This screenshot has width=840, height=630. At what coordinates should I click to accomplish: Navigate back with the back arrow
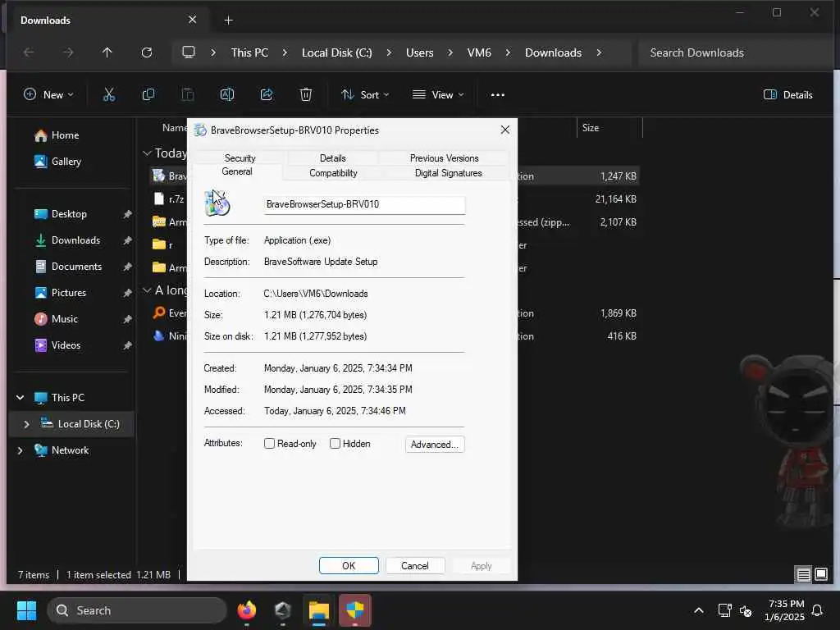point(29,52)
